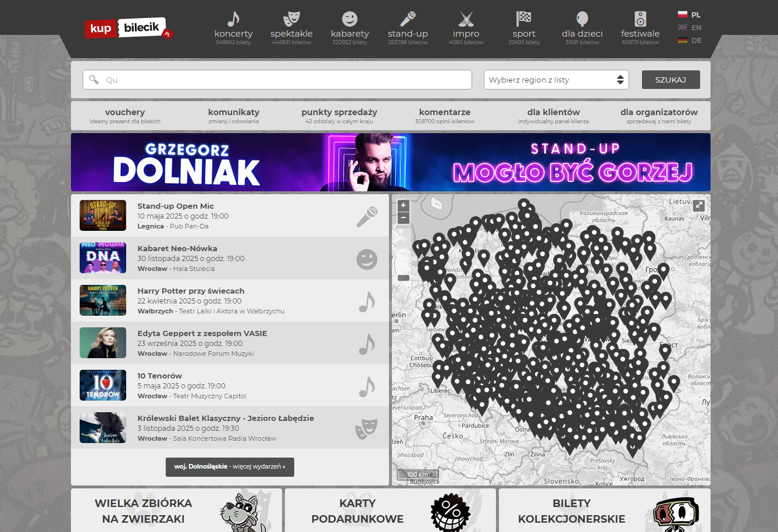Open the komentarze tab
778x532 pixels.
445,116
